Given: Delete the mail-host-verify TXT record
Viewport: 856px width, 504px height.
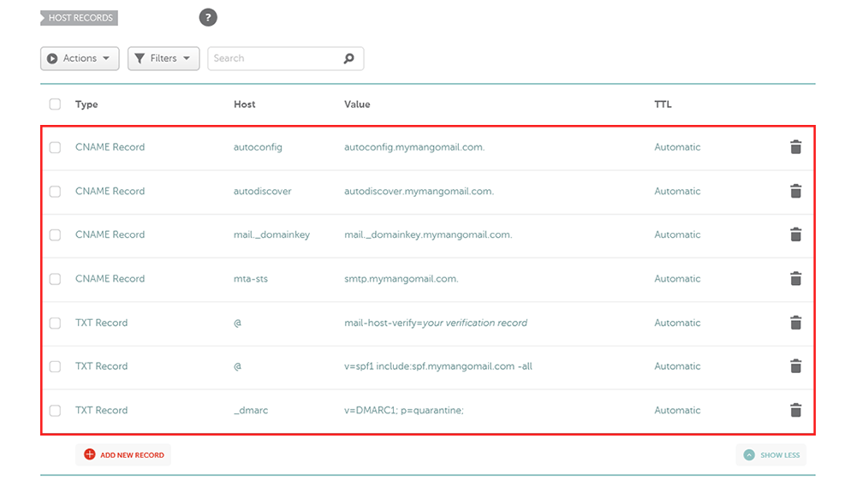Looking at the screenshot, I should [x=795, y=323].
